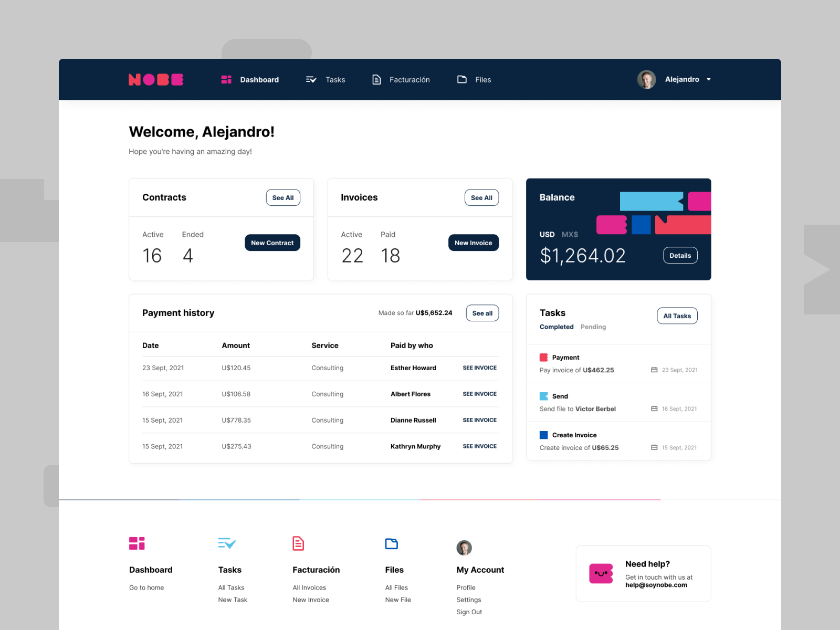Select the Tasks checklist icon in navbar
The image size is (840, 630).
point(311,79)
